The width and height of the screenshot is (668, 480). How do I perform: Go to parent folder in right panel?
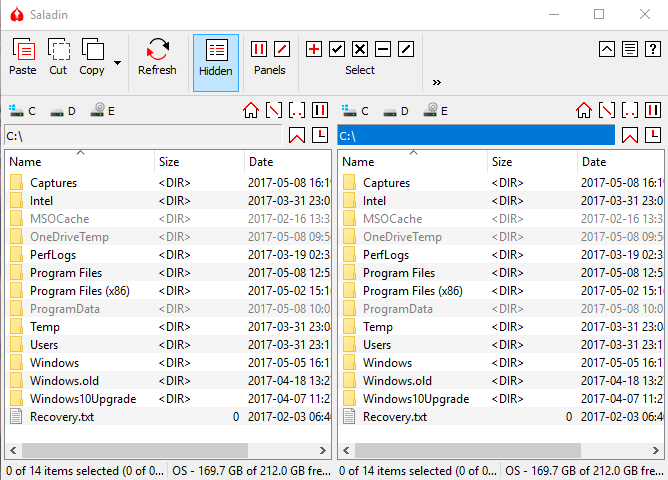pyautogui.click(x=630, y=110)
